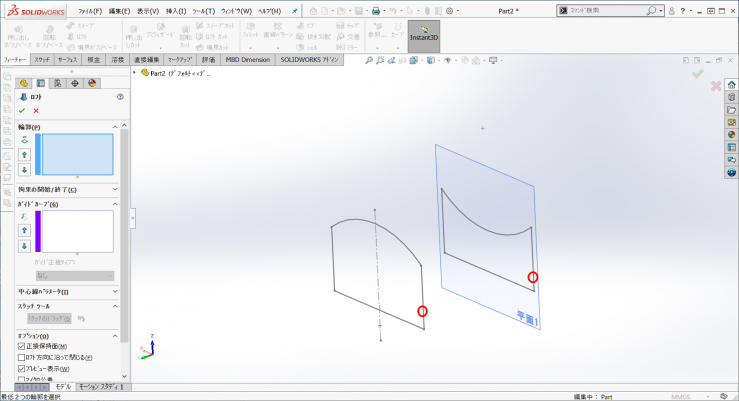Disable the プレビュー表示(W) checkbox
This screenshot has width=739, height=401.
(22, 369)
